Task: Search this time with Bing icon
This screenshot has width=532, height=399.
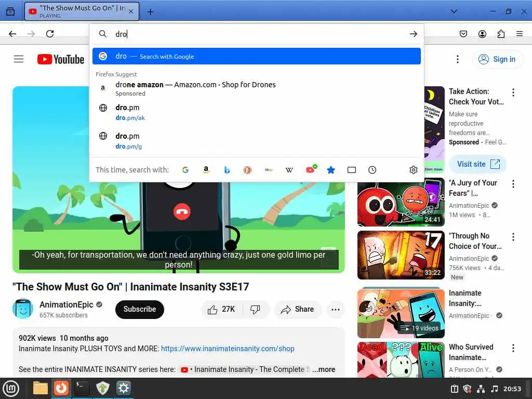Action: coord(227,170)
